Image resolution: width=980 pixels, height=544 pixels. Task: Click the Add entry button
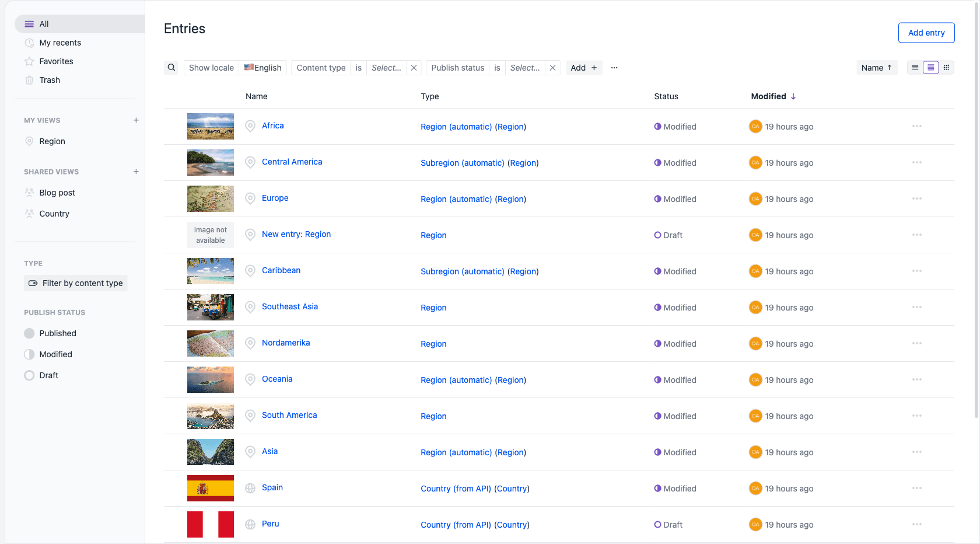point(926,33)
